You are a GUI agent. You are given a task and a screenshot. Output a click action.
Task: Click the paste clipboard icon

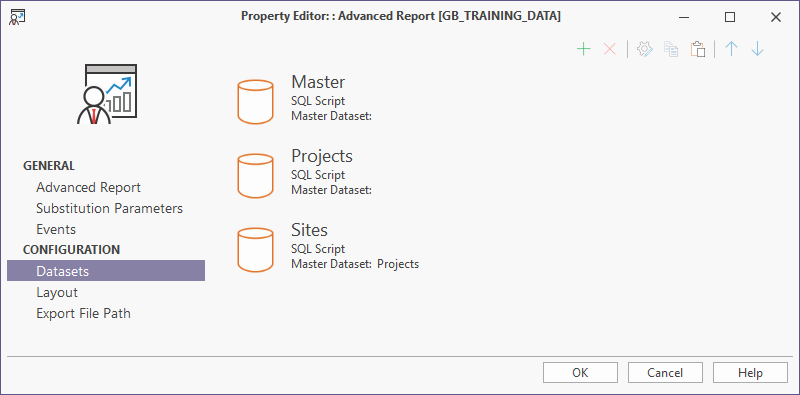coord(698,49)
